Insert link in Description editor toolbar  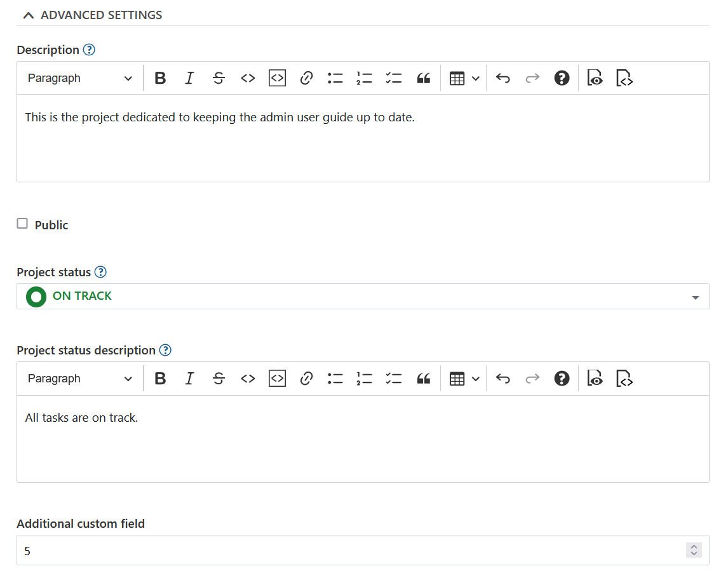point(306,78)
